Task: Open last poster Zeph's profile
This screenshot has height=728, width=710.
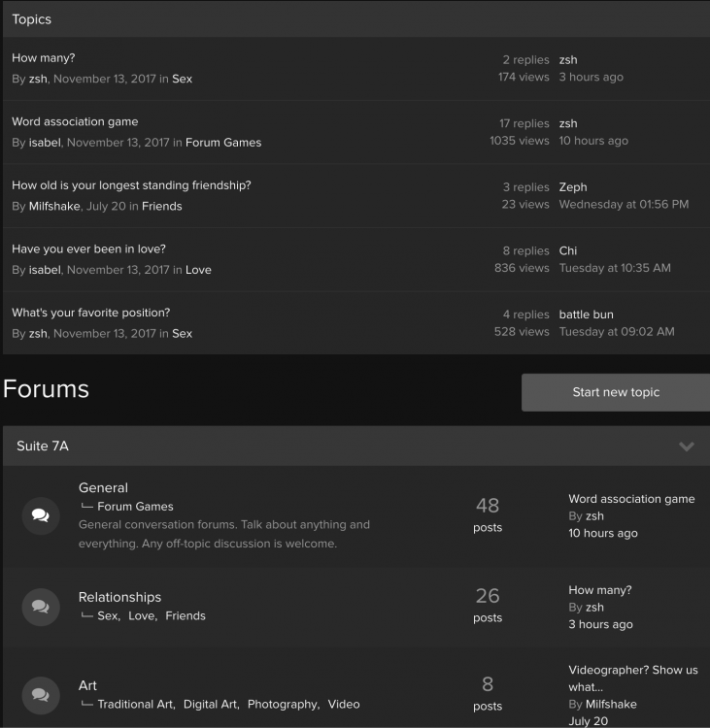Action: (x=573, y=187)
